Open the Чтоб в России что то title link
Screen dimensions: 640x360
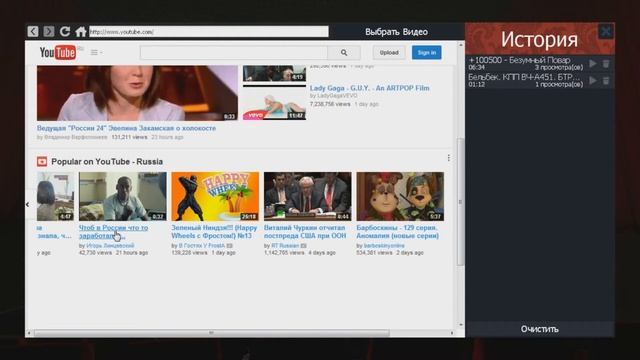pyautogui.click(x=113, y=232)
